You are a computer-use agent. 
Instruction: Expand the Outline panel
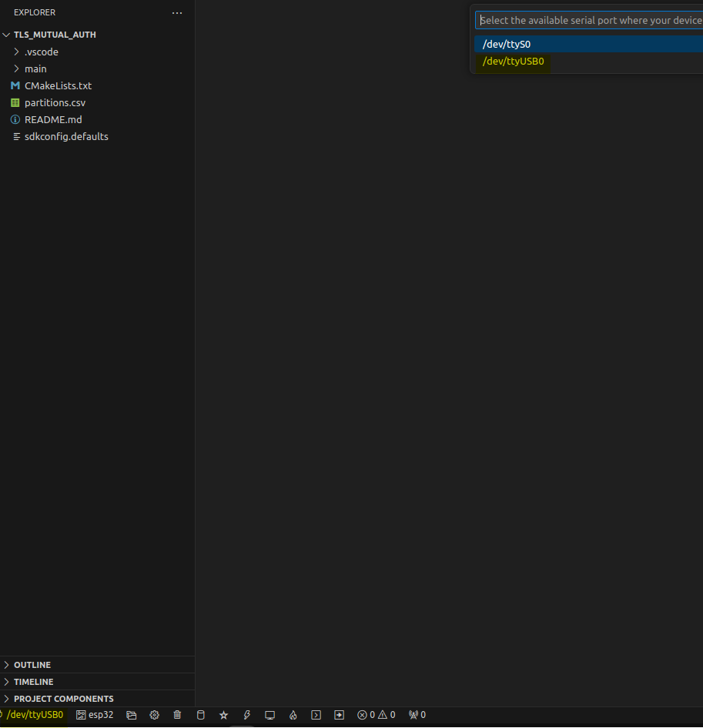(98, 665)
